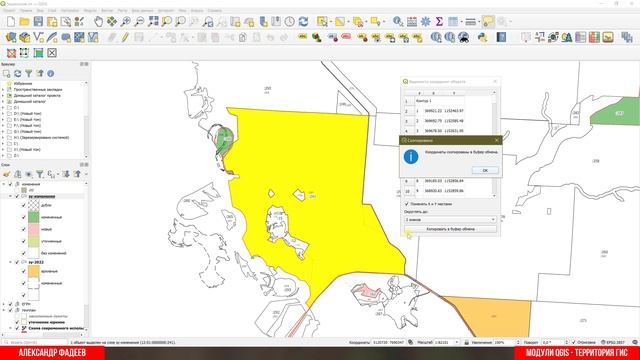Open the Temporal Controller clock icon
The height and width of the screenshot is (360, 640).
tap(289, 21)
